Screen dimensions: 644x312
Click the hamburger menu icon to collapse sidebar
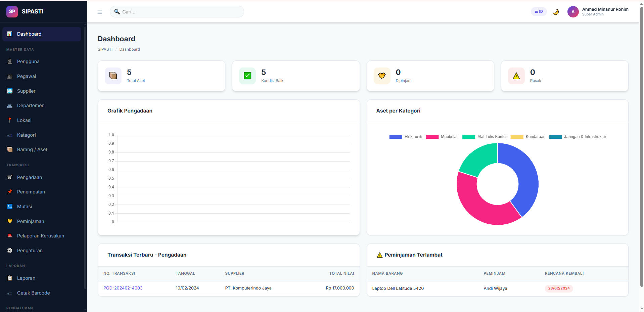click(100, 12)
